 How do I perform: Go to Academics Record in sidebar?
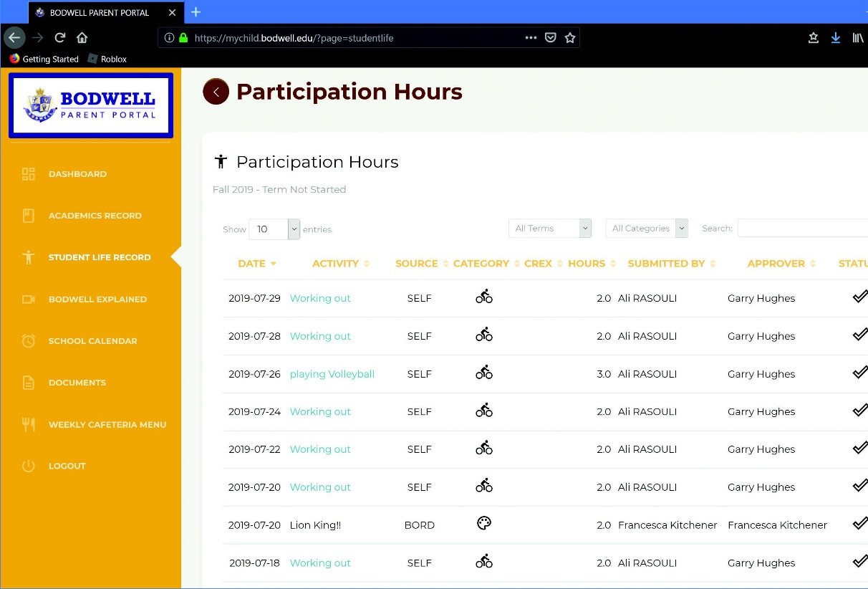click(x=95, y=216)
